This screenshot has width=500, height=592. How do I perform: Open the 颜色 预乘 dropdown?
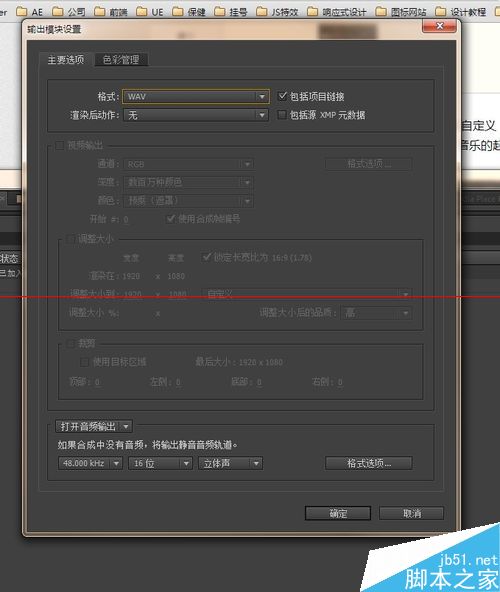[x=188, y=201]
